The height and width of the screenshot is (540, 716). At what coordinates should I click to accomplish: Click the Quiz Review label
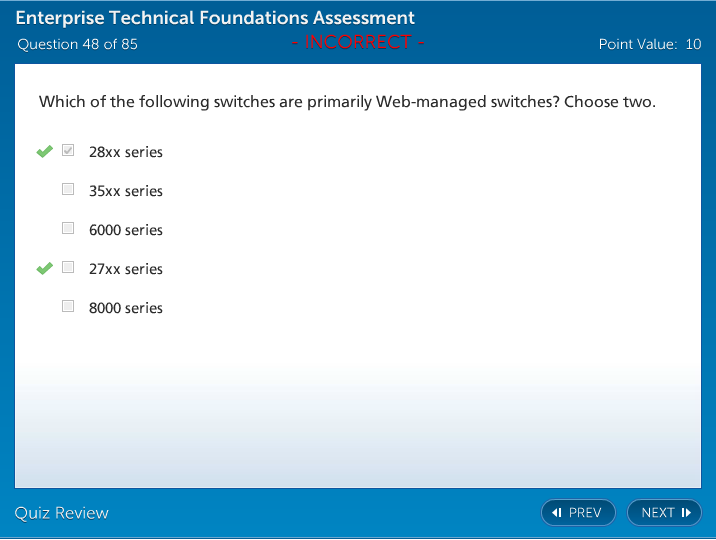pos(62,513)
